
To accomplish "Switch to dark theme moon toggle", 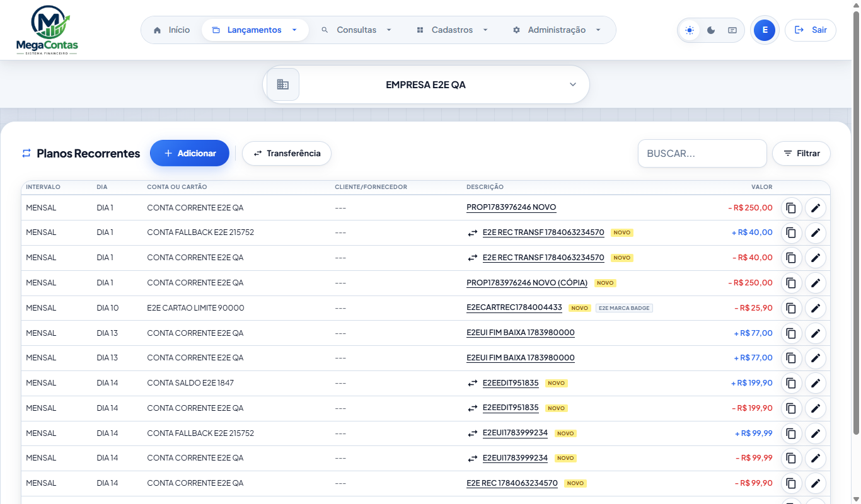I will click(711, 30).
